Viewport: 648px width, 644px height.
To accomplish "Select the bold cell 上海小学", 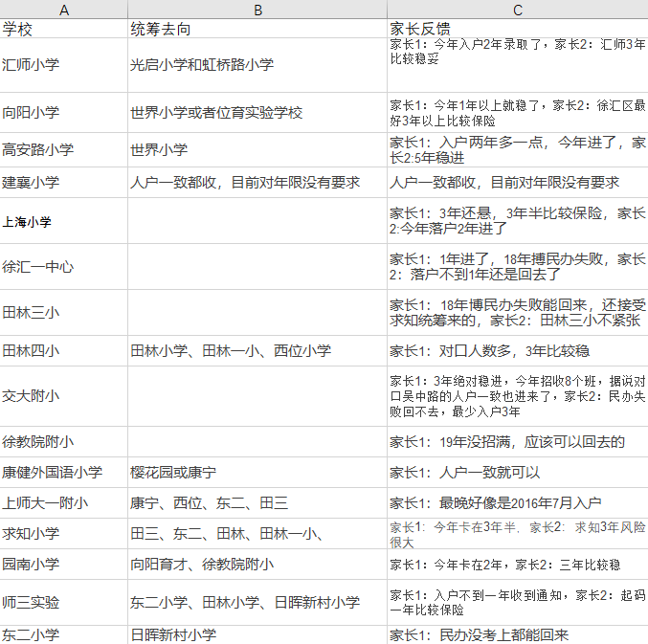I will pos(63,221).
